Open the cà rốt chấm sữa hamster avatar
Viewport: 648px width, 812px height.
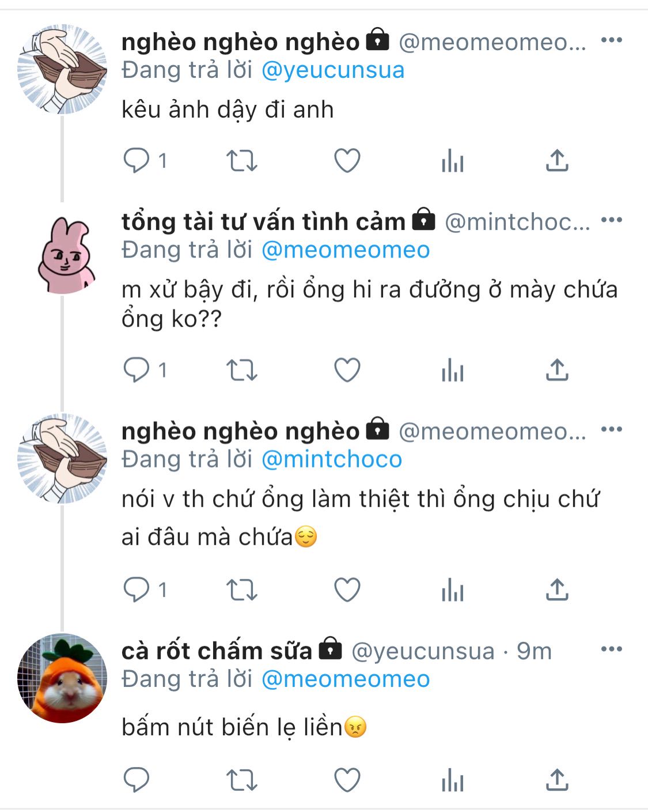point(62,678)
